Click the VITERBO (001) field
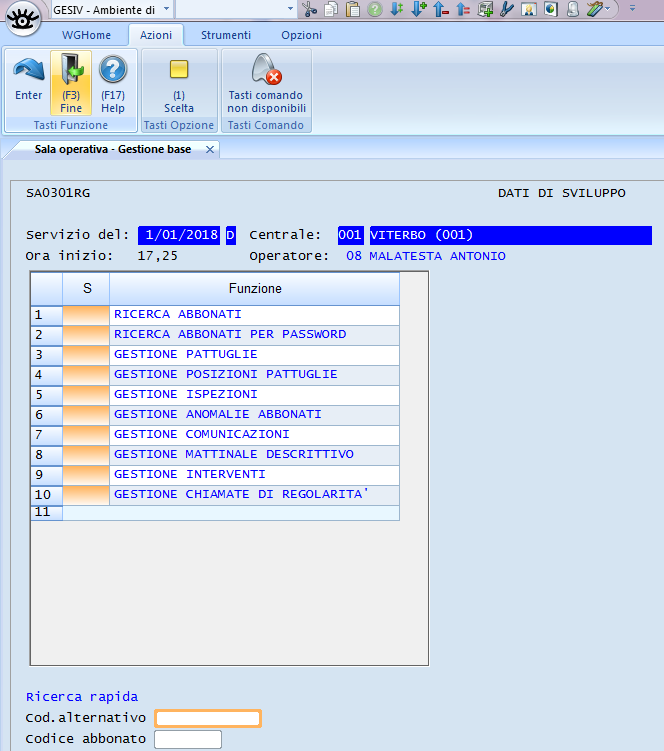The height and width of the screenshot is (751, 664). pos(511,235)
